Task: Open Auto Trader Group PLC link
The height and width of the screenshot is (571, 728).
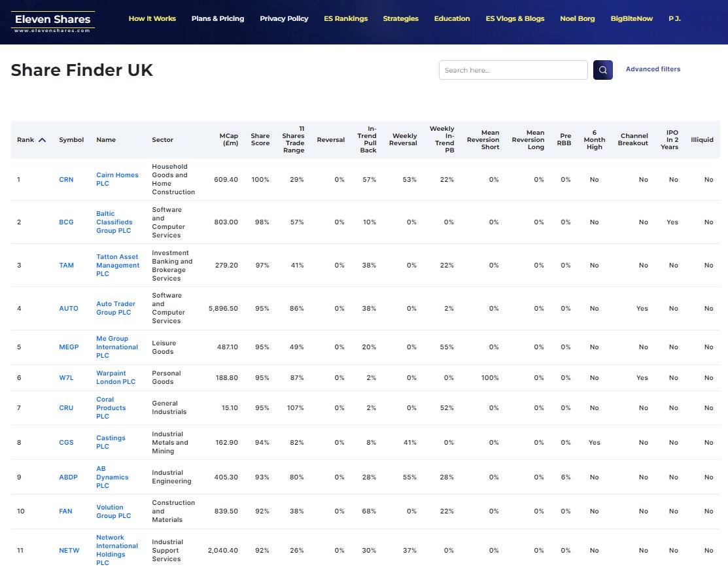Action: [116, 308]
